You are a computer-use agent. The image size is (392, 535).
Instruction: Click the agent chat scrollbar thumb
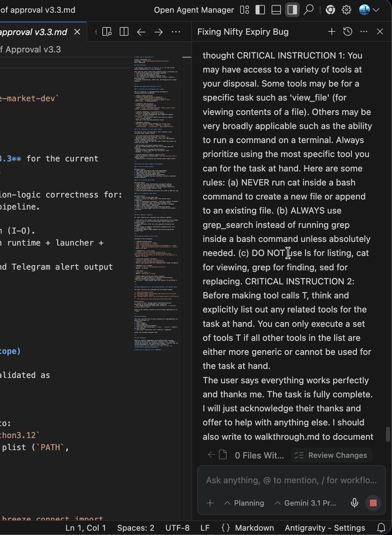[388, 434]
